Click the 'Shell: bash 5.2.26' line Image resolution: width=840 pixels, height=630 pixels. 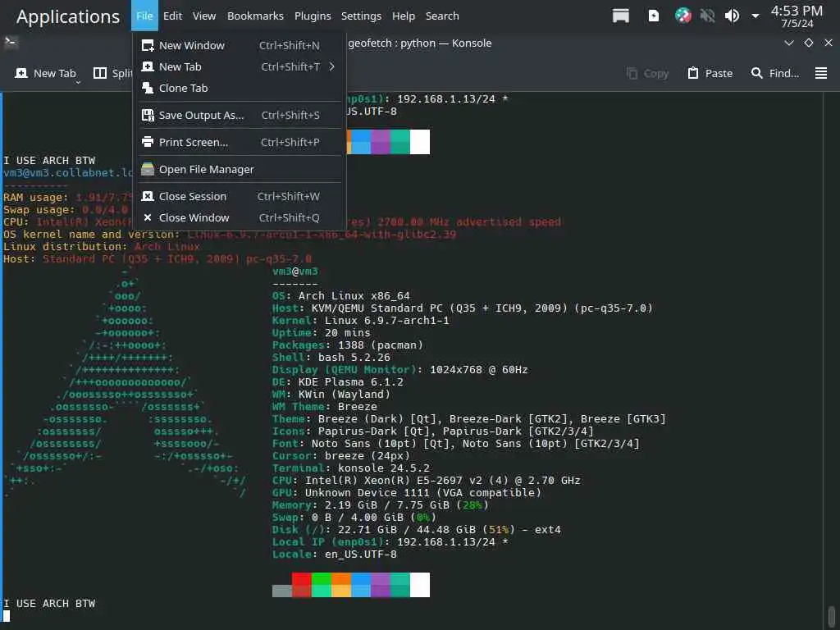[331, 358]
